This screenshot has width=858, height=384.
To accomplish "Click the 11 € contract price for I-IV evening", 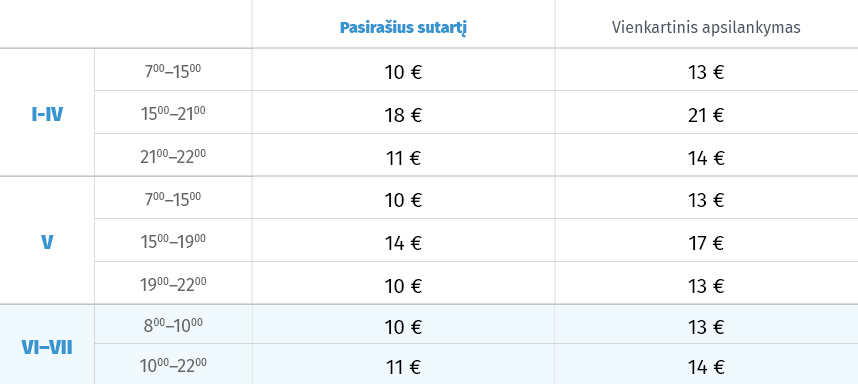I will point(403,158).
